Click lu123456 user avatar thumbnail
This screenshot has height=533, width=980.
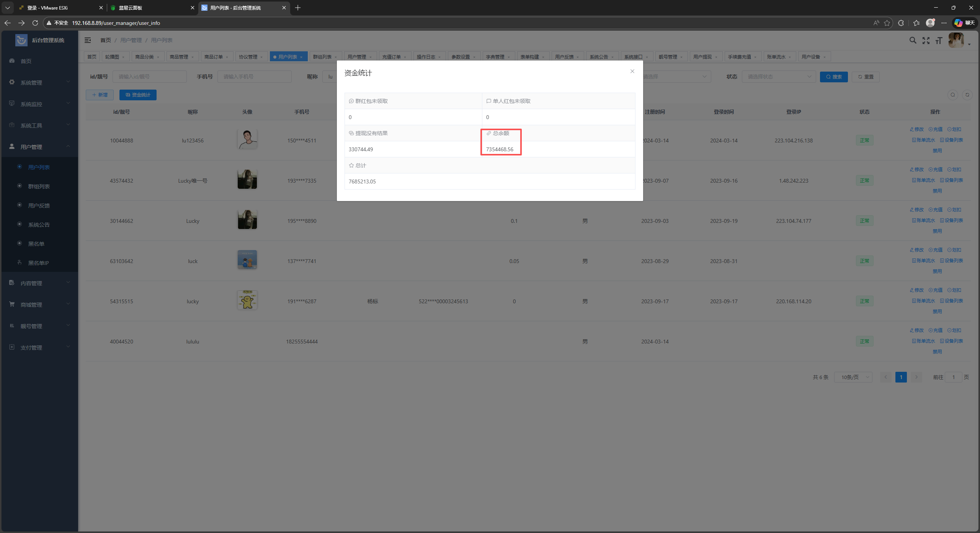(247, 139)
